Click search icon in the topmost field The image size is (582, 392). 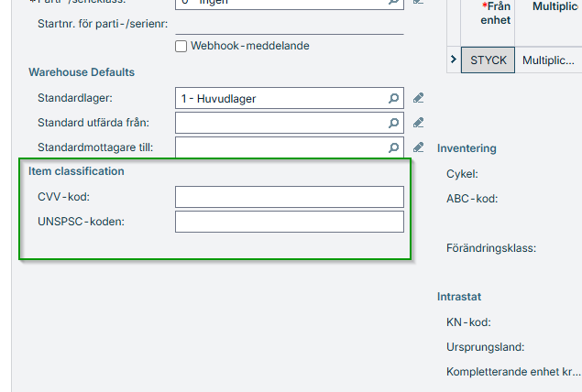[x=394, y=3]
